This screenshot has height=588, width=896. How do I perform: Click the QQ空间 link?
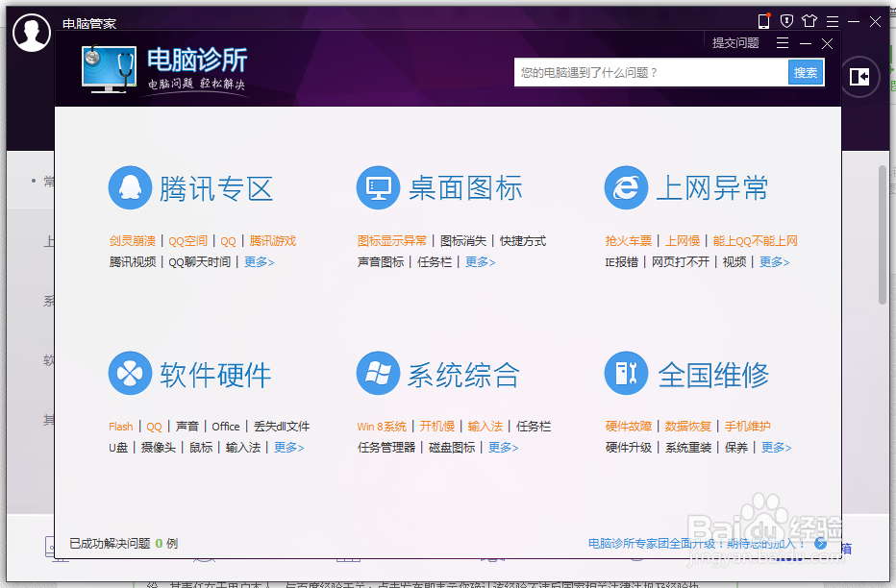(188, 241)
